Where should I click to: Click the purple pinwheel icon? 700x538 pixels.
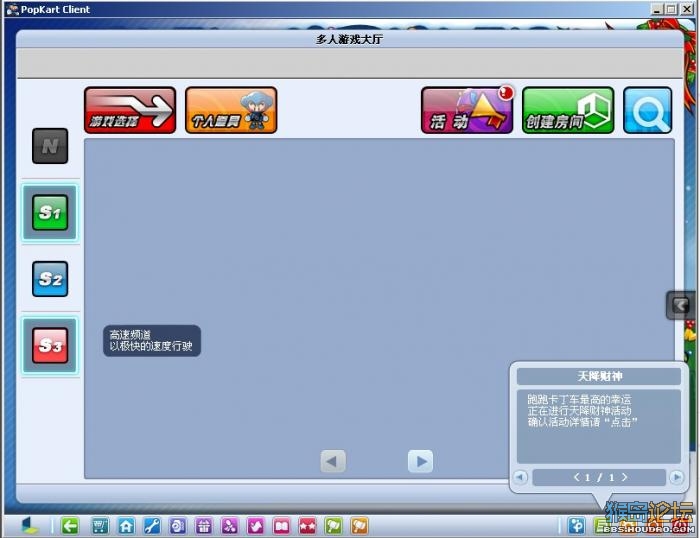(x=229, y=526)
